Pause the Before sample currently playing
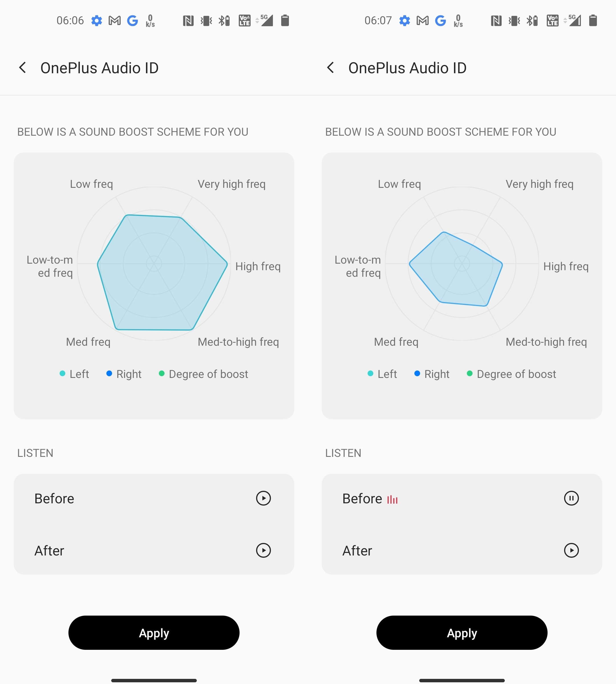The width and height of the screenshot is (616, 684). click(x=571, y=498)
